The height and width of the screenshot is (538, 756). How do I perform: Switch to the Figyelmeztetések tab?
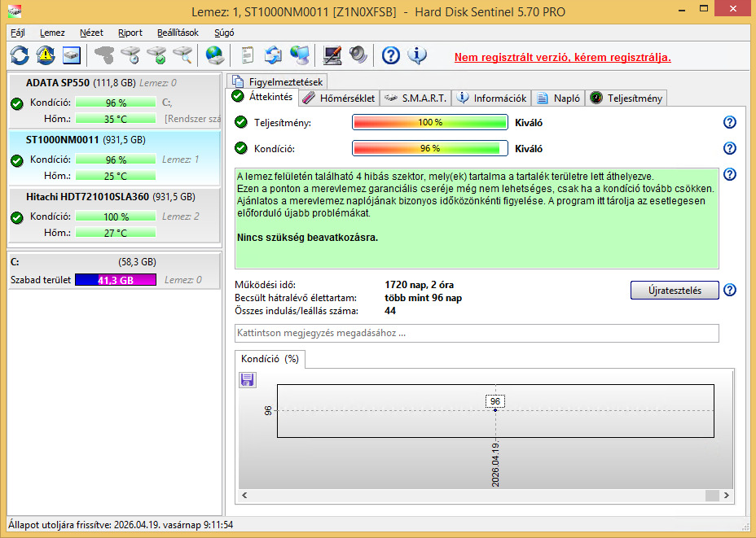[277, 81]
